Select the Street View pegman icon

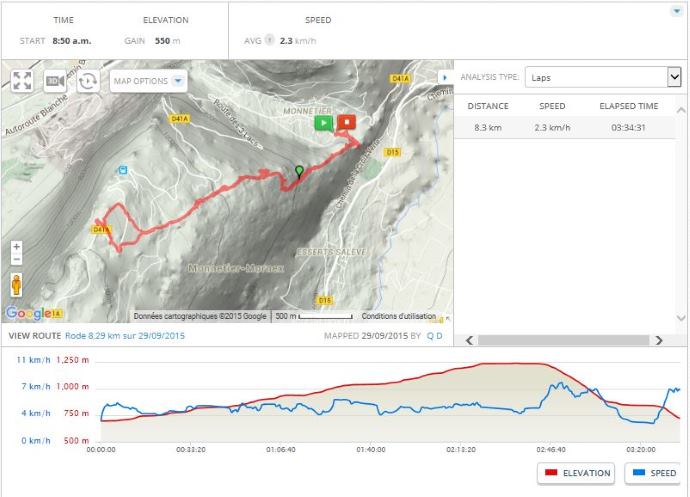pyautogui.click(x=16, y=284)
